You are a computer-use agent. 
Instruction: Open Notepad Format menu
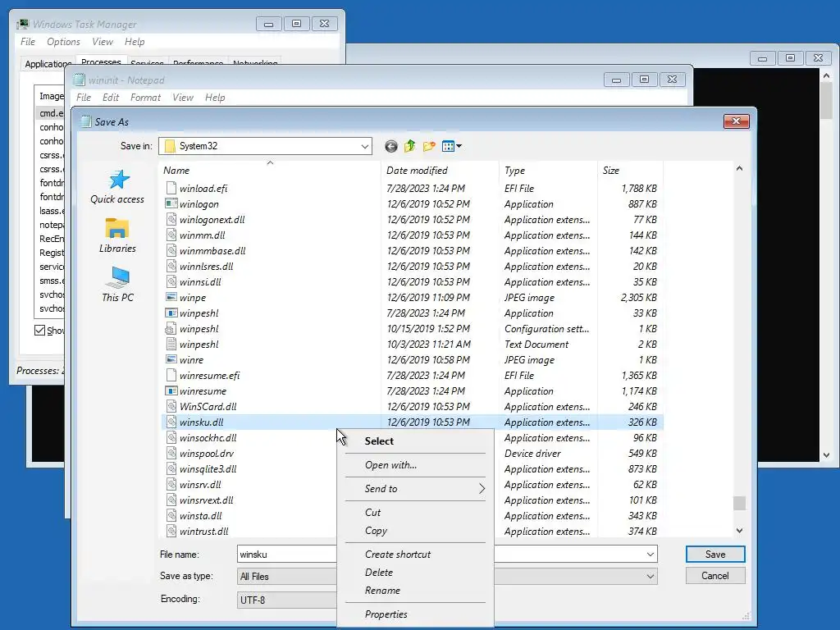[x=145, y=98]
